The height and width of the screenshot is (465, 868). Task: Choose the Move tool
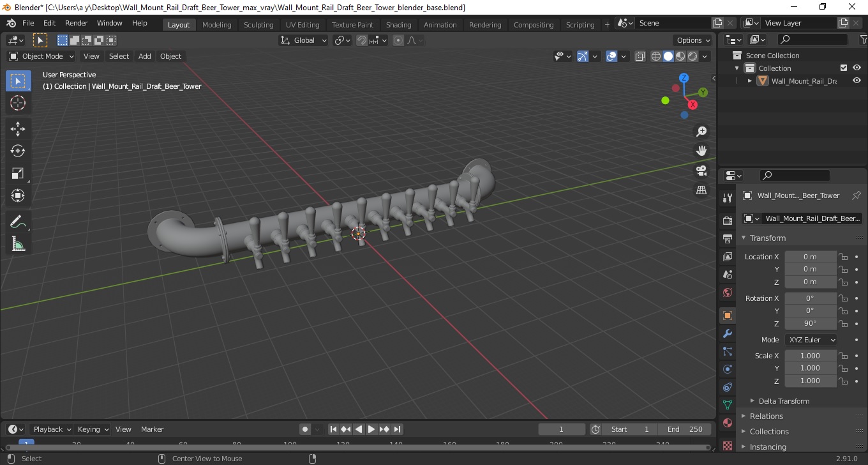(18, 128)
